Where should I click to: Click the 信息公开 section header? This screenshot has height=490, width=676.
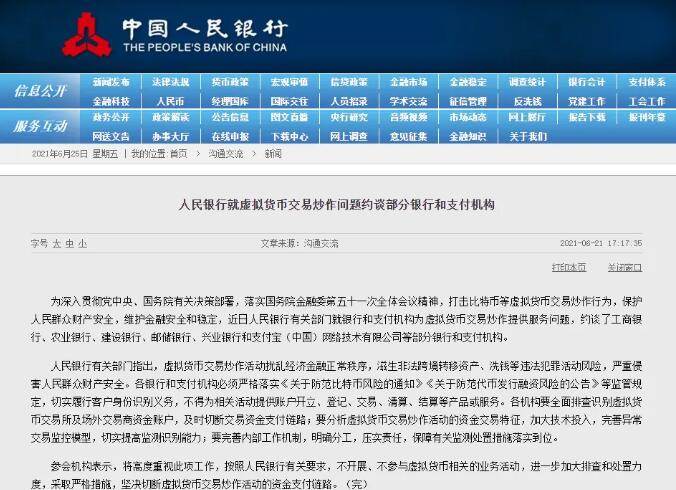pos(41,91)
